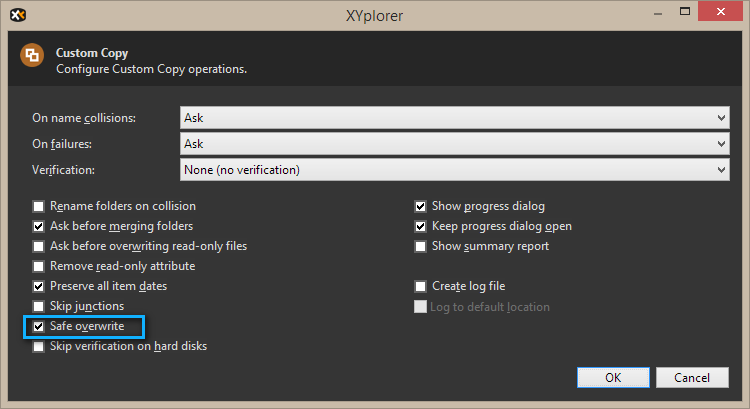Image resolution: width=750 pixels, height=409 pixels.
Task: Click the 'On name collisions:' label
Action: click(x=84, y=118)
